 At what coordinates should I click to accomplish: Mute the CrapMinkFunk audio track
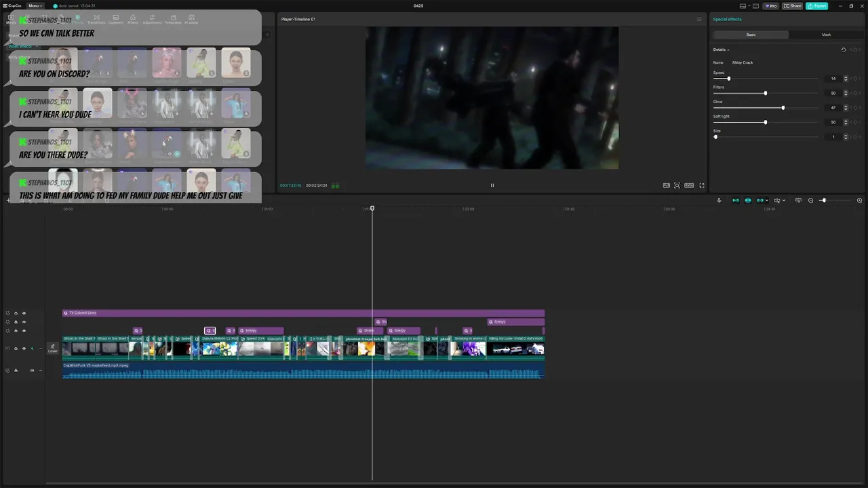tap(32, 370)
